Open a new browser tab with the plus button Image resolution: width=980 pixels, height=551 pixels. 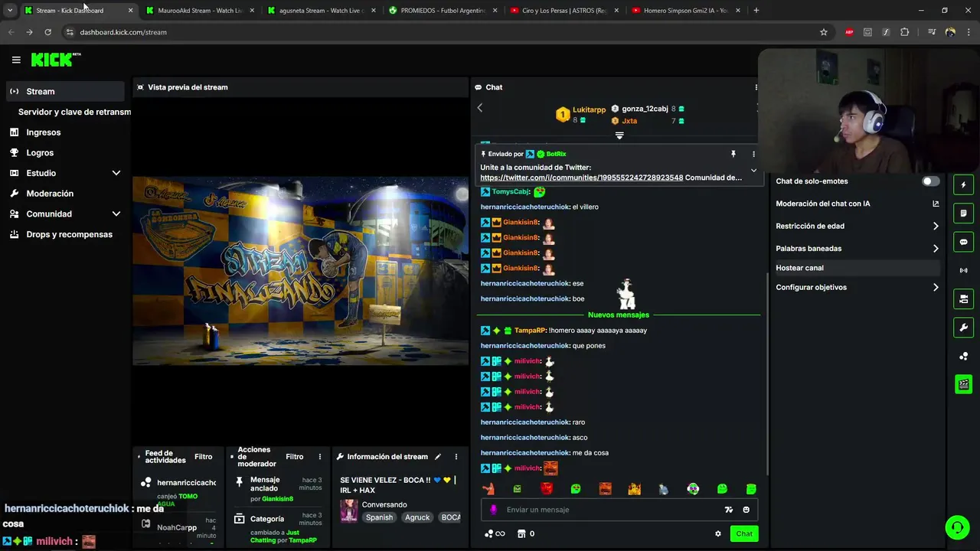(756, 11)
